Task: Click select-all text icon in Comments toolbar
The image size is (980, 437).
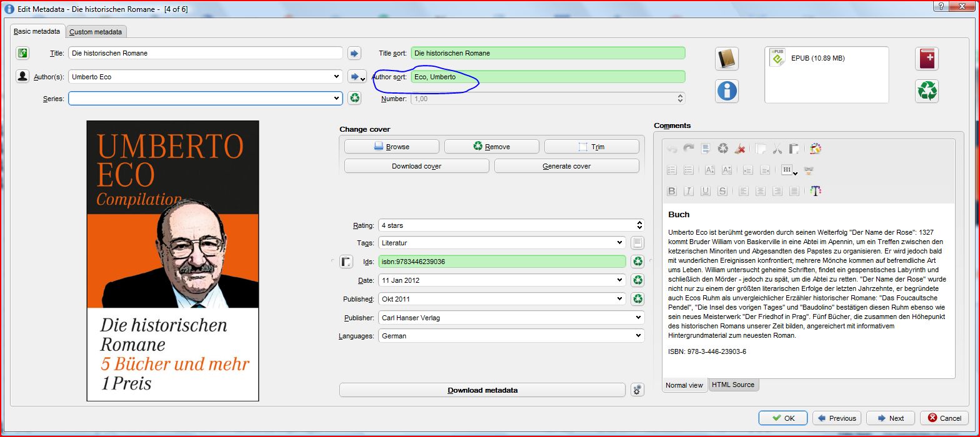Action: pyautogui.click(x=706, y=149)
